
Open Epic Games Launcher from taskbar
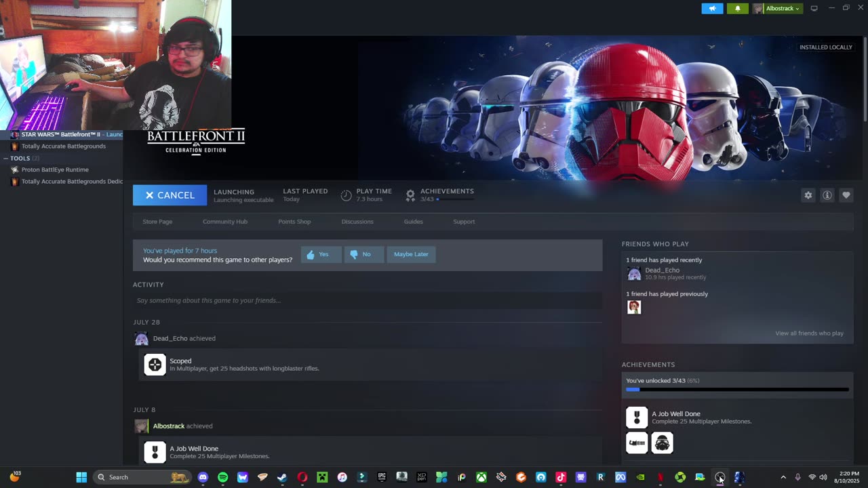(x=382, y=477)
